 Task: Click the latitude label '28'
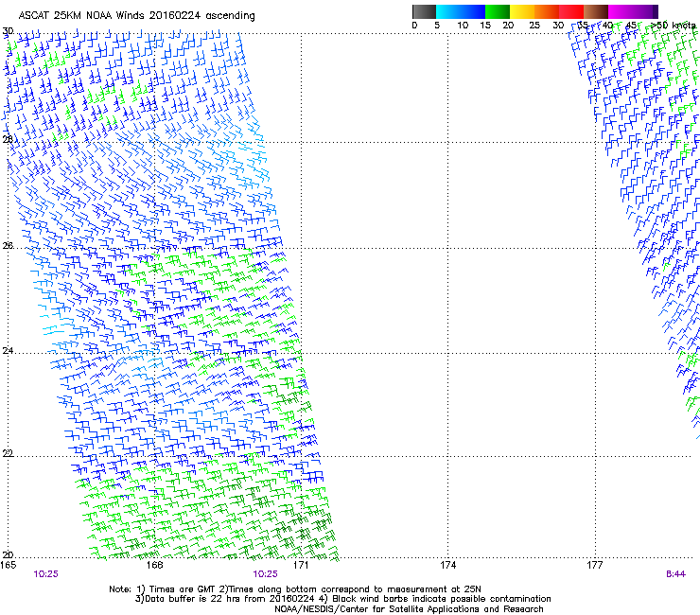click(x=8, y=139)
